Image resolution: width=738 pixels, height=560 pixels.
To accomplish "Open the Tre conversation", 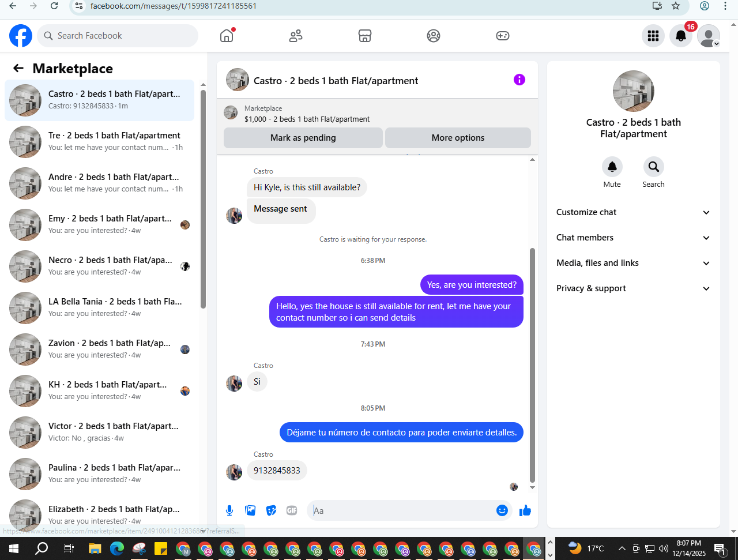I will click(100, 142).
